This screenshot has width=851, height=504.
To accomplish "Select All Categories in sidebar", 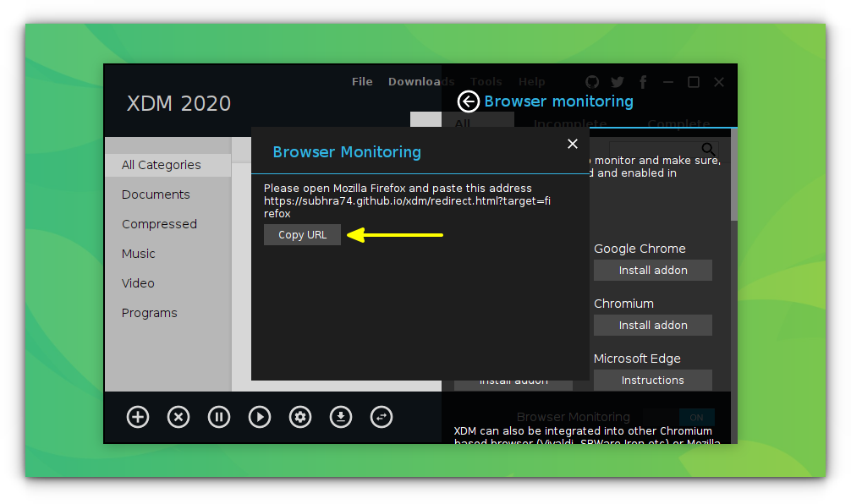I will click(x=168, y=165).
